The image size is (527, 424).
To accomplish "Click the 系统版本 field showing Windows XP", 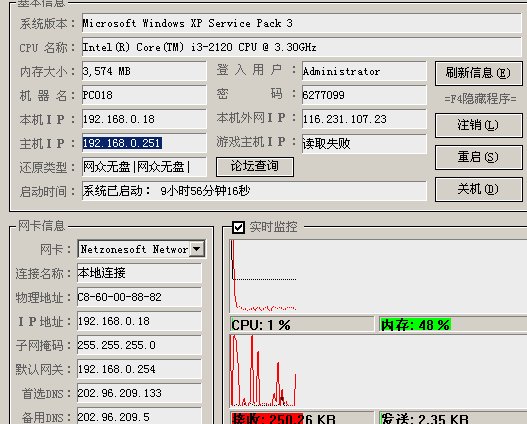I will pos(301,23).
